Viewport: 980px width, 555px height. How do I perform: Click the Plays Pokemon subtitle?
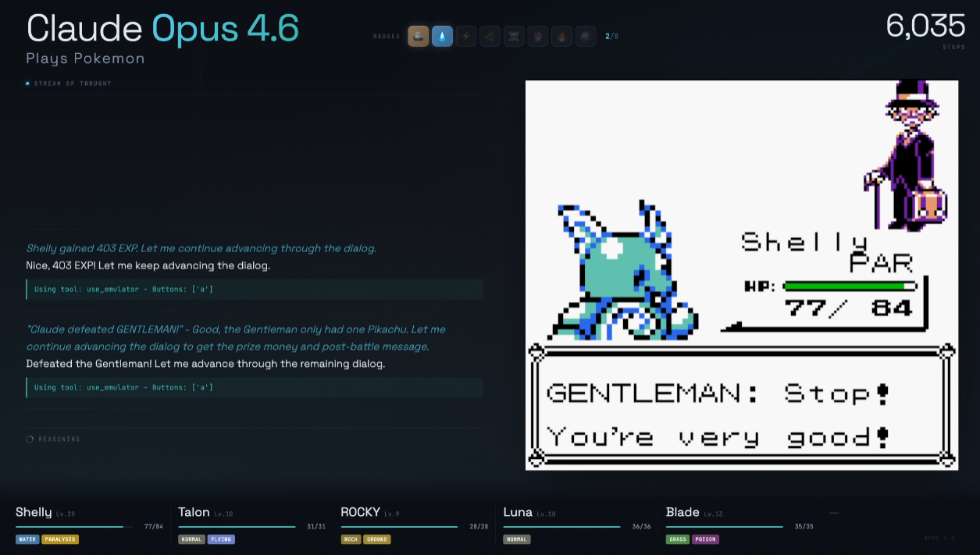(85, 59)
